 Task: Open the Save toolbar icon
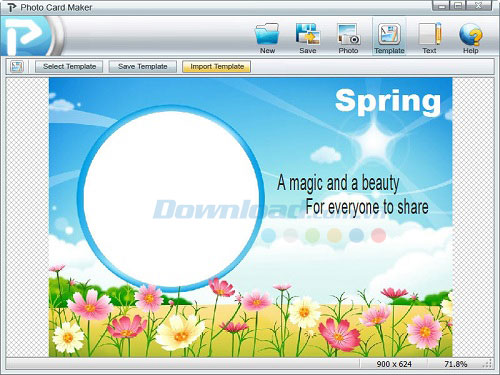308,34
